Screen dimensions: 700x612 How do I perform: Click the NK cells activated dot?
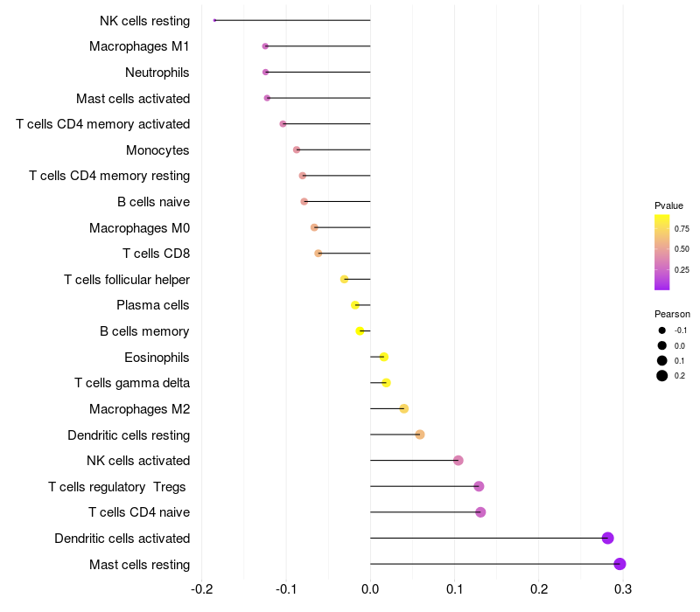pos(458,461)
